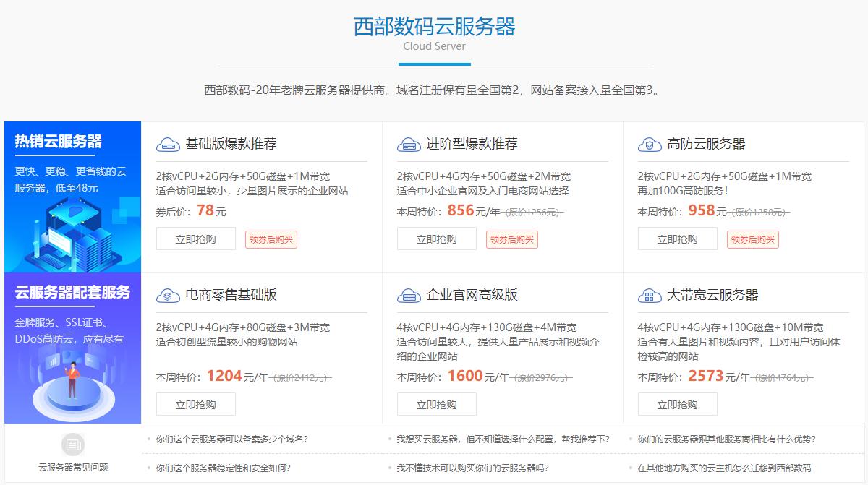Click spec text 4核vCPU+4G内存+130G磁盘+10M带宽
868x485 pixels.
731,327
